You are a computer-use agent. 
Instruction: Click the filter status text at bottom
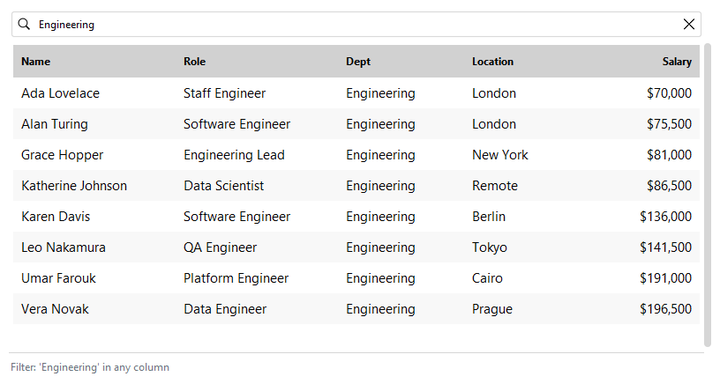pyautogui.click(x=90, y=367)
